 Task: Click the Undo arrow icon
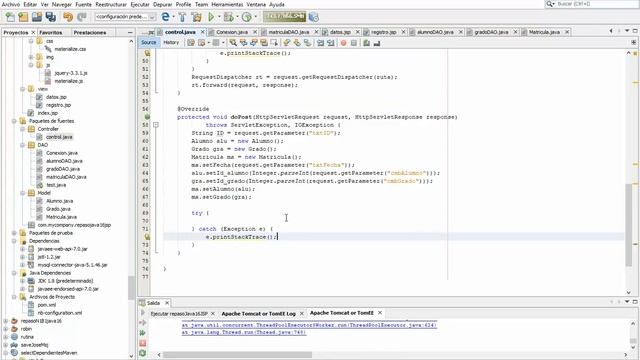pyautogui.click(x=68, y=17)
